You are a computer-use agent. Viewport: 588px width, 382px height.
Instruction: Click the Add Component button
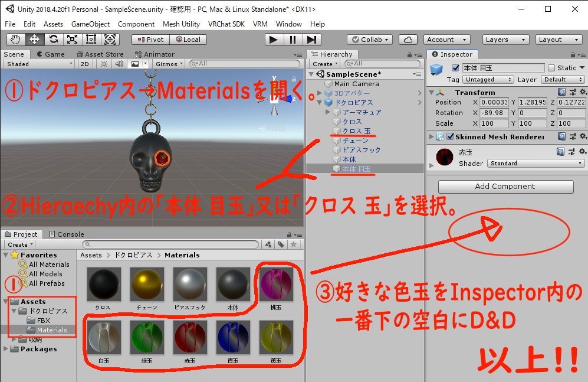point(505,187)
